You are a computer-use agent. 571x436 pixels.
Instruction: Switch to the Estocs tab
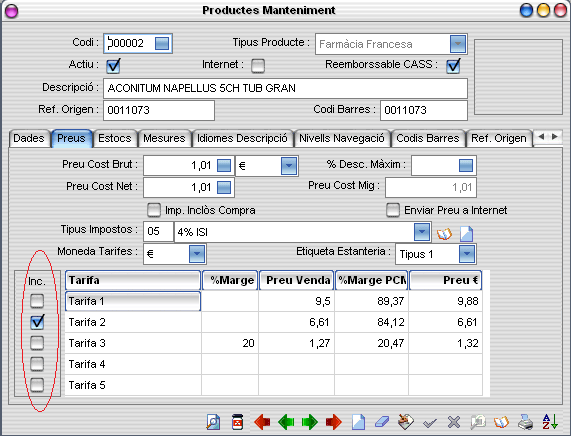115,138
